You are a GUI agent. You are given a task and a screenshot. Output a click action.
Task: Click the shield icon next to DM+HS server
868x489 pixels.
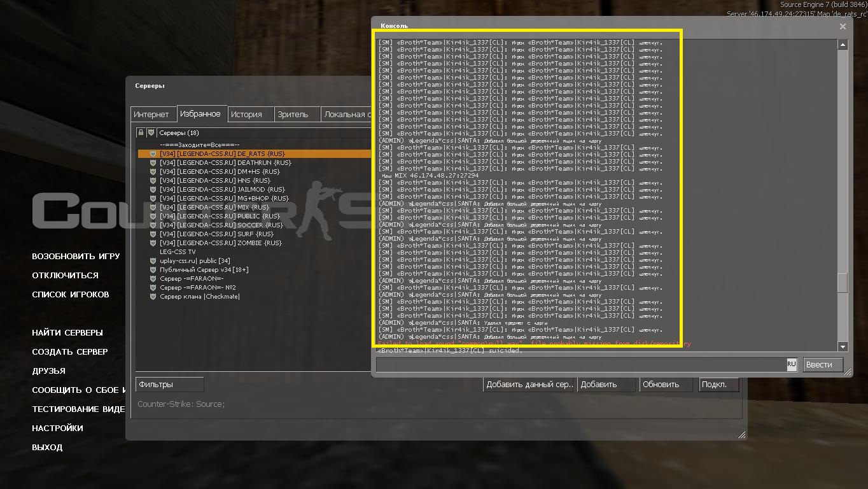point(153,171)
